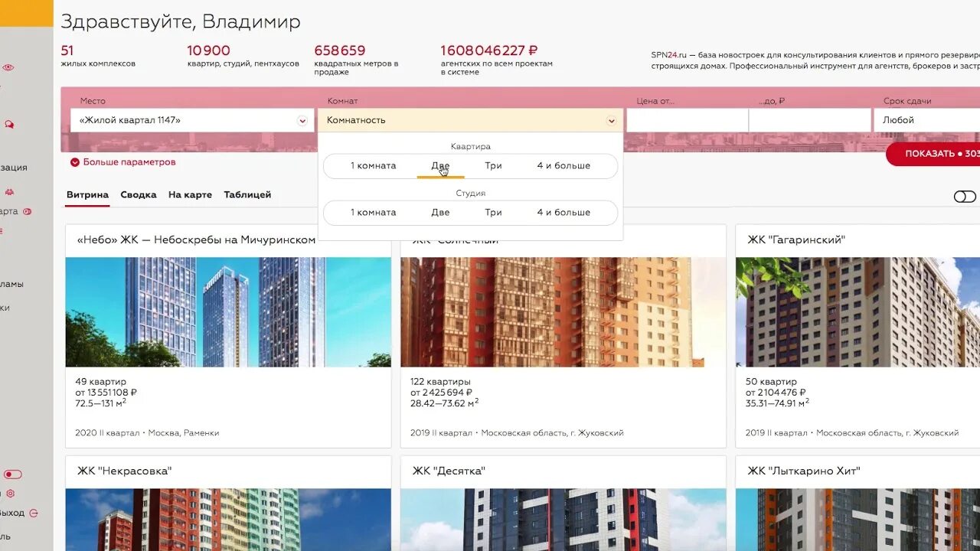Image resolution: width=980 pixels, height=551 pixels.
Task: Click '658 659 квадратных метров' statistic
Action: tap(357, 60)
